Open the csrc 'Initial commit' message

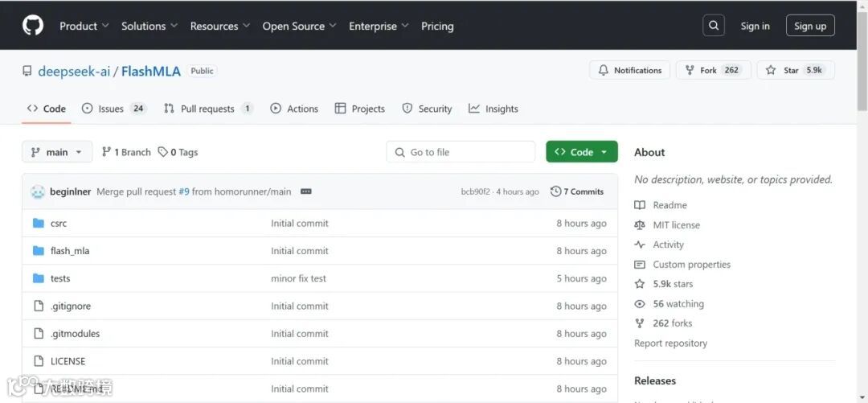pyautogui.click(x=300, y=224)
